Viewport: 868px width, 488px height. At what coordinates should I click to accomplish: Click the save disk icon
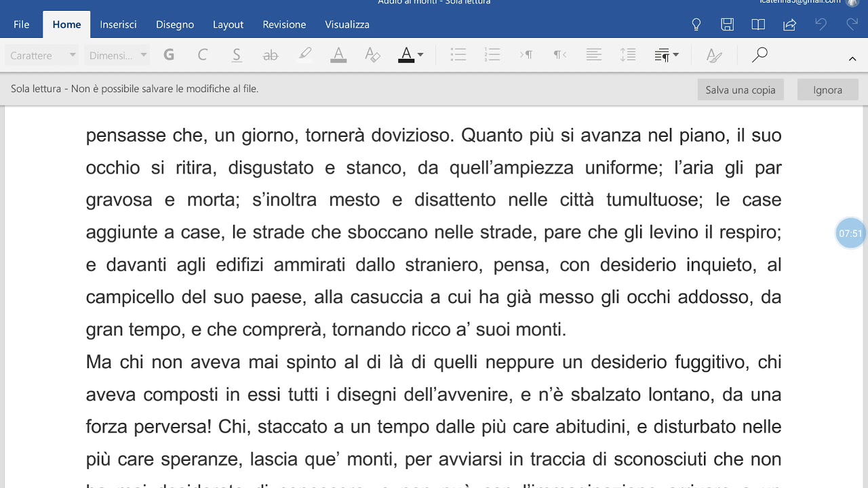[x=727, y=24]
